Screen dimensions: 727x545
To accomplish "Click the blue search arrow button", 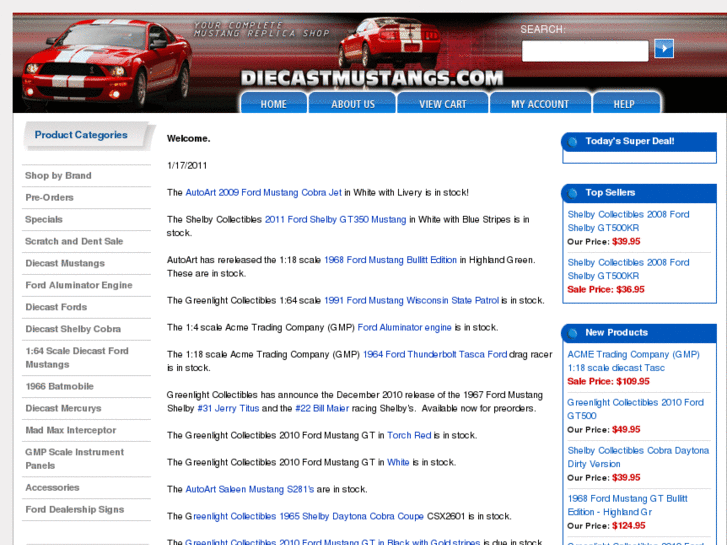I will [664, 49].
